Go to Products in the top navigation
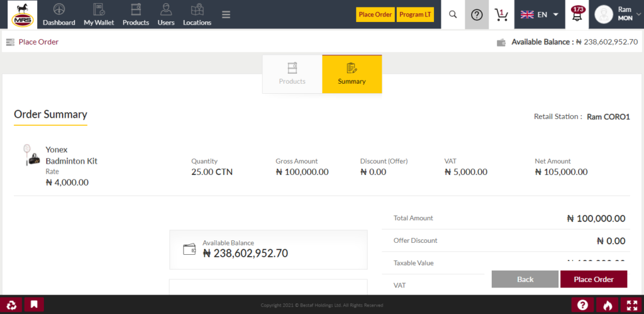 136,15
